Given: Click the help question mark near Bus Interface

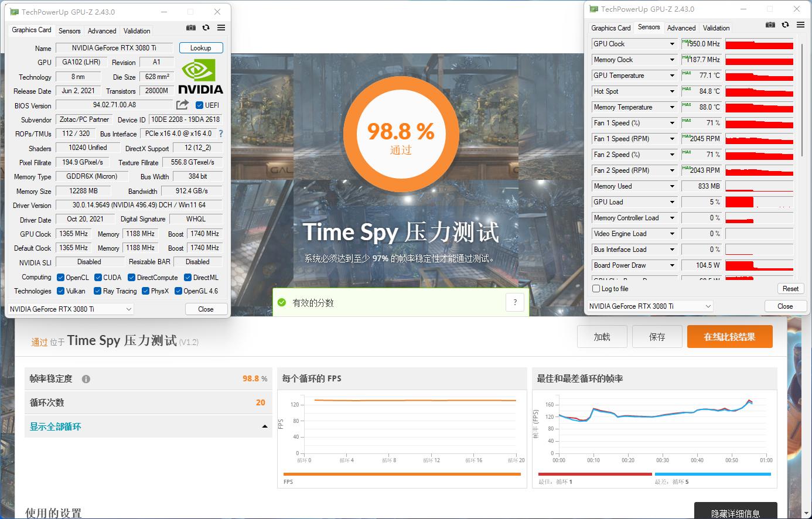Looking at the screenshot, I should 220,133.
